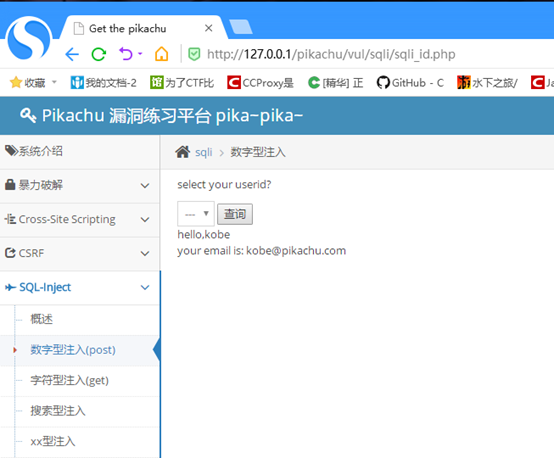Open the userid select dropdown
This screenshot has width=554, height=458.
[x=196, y=214]
